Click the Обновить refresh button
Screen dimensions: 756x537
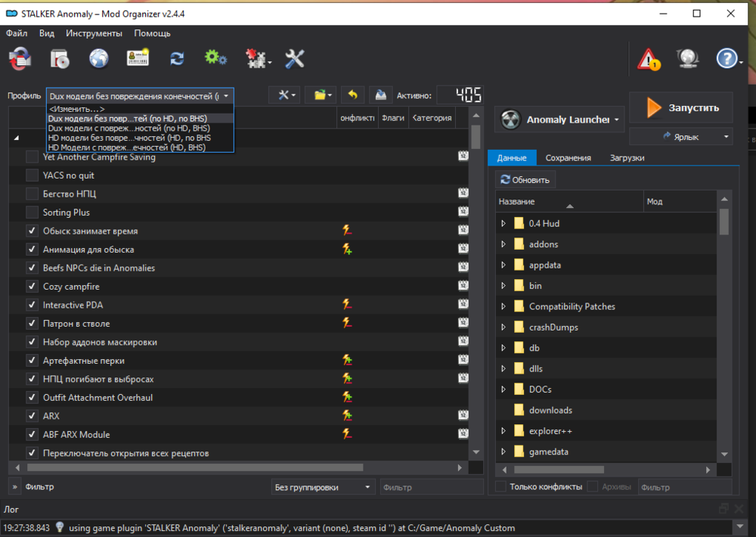coord(527,180)
